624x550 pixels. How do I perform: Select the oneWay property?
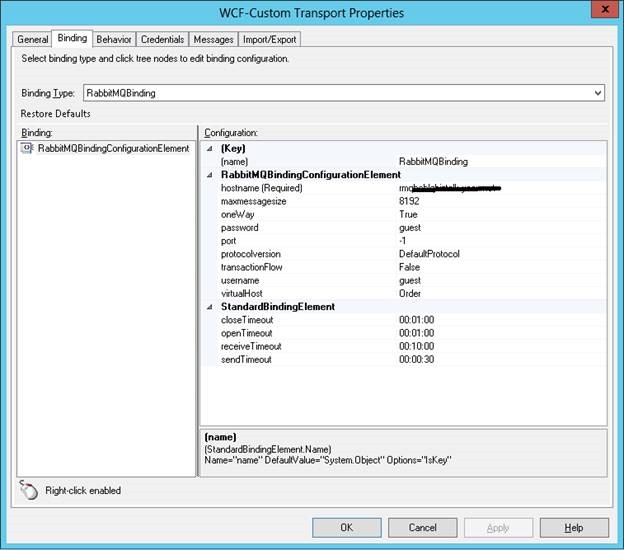coord(238,215)
